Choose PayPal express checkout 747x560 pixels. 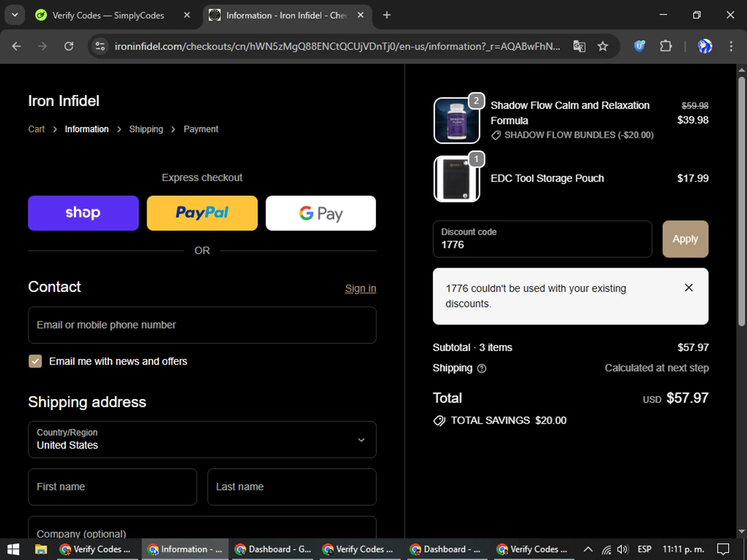(202, 213)
